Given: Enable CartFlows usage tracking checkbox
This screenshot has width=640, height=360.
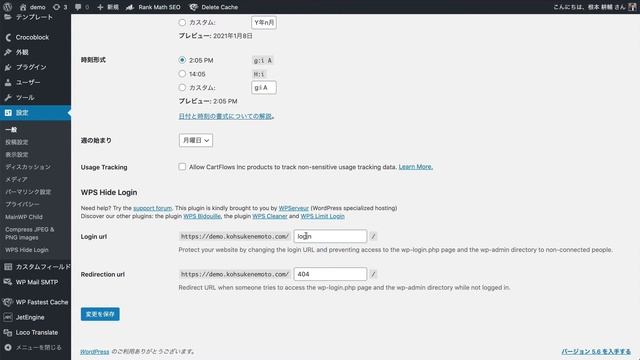Looking at the screenshot, I should tap(182, 167).
